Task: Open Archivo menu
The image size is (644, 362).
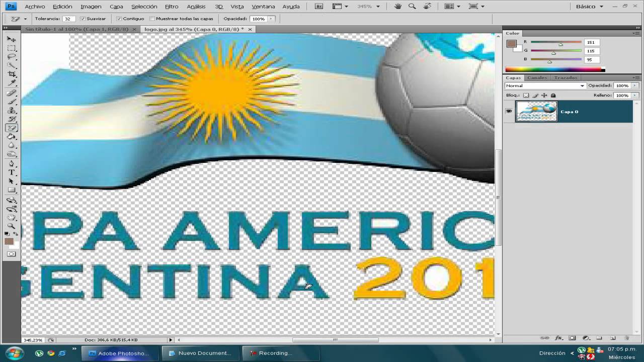Action: [35, 7]
